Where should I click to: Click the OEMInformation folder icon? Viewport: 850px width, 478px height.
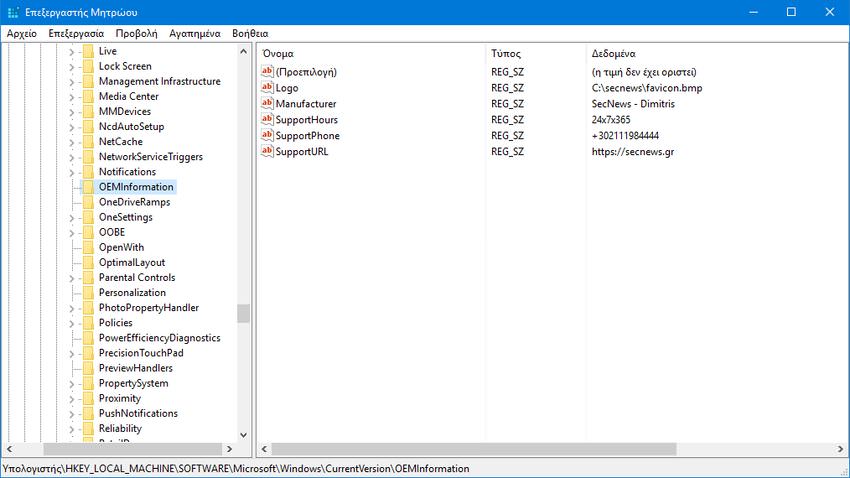88,187
